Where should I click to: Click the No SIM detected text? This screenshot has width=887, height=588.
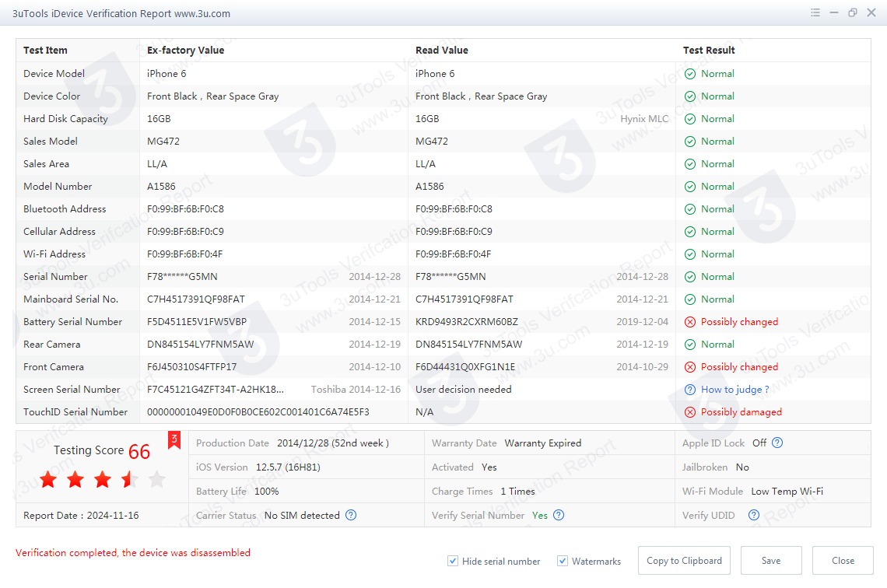[302, 516]
